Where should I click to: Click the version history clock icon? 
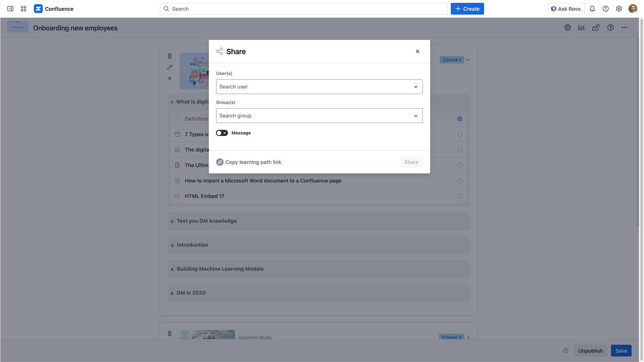pos(566,351)
